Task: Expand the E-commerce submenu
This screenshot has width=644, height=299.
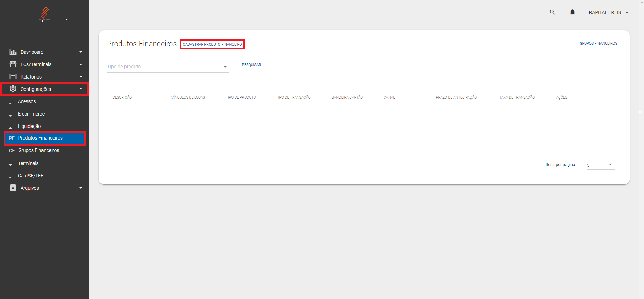Action: tap(31, 114)
